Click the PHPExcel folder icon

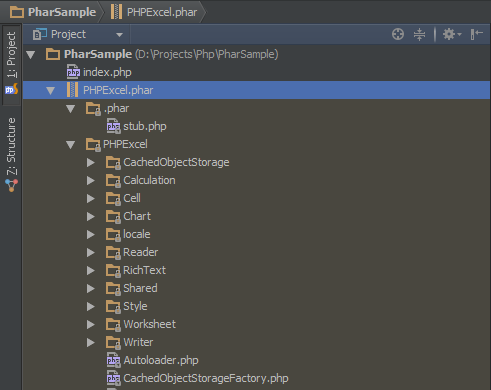point(93,144)
